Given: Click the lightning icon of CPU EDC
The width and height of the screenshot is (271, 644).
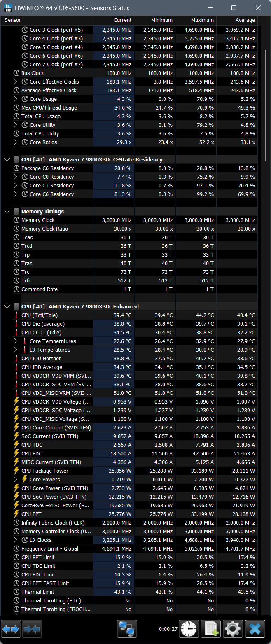Looking at the screenshot, I should [x=16, y=453].
